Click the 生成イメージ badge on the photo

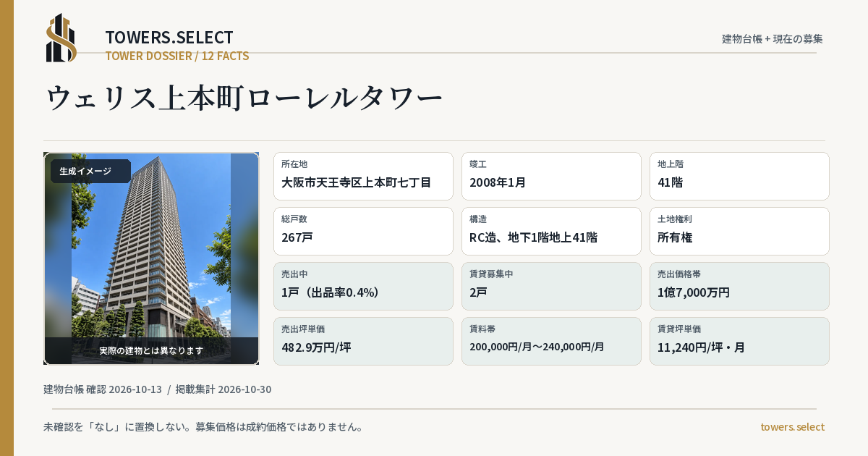click(x=90, y=172)
